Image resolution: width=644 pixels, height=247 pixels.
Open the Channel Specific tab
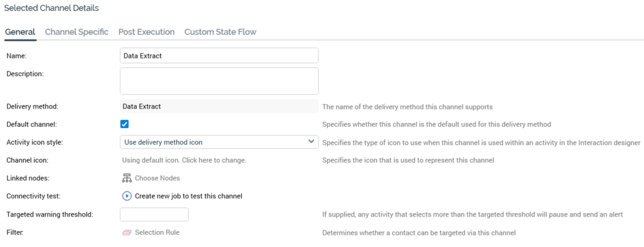pyautogui.click(x=76, y=32)
